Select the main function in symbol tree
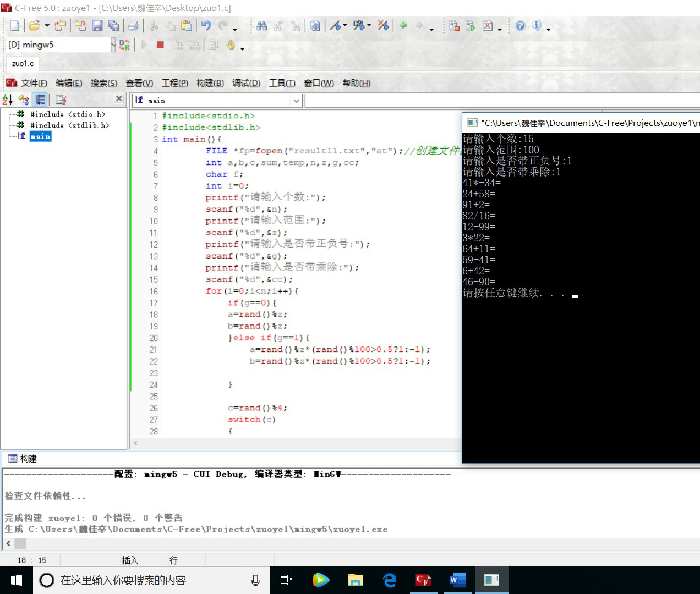 coord(40,136)
